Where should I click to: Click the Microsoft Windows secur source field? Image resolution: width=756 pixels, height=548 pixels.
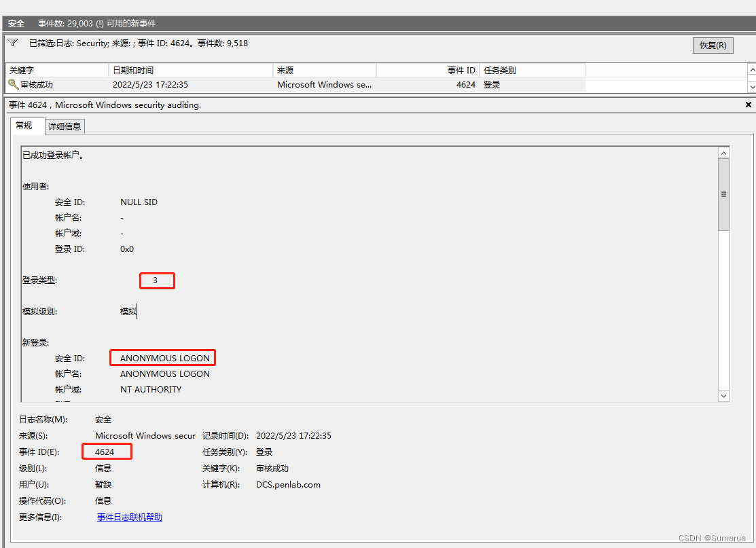(145, 435)
